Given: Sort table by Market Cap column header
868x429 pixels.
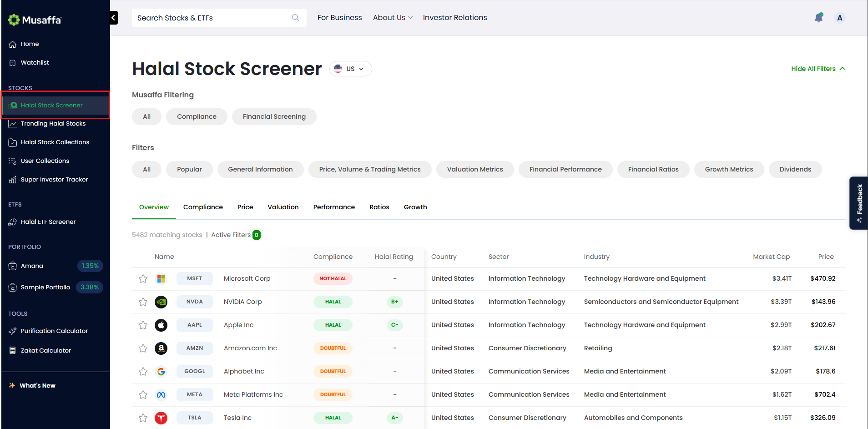Looking at the screenshot, I should tap(771, 257).
